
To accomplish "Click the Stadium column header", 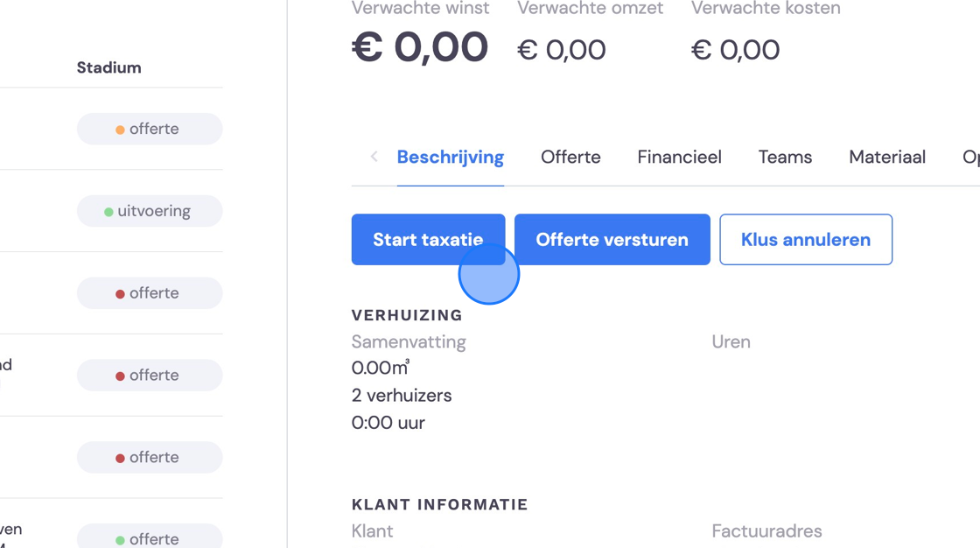I will 108,67.
